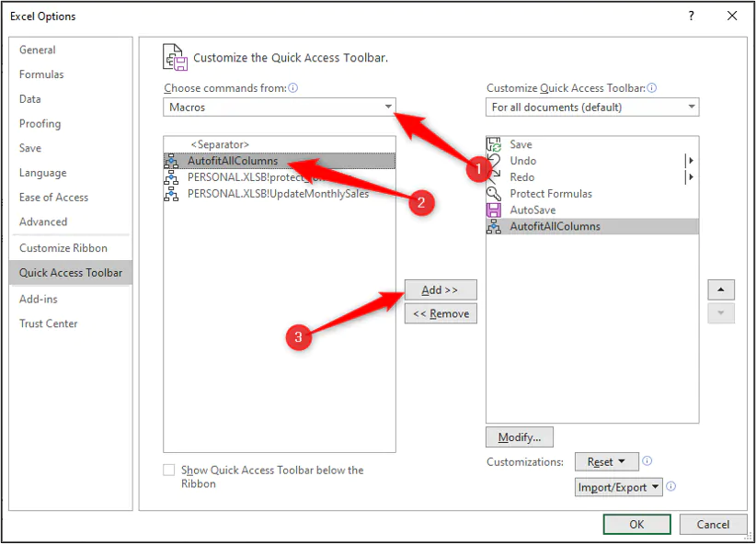756x544 pixels.
Task: Click the Move Down arrow button
Action: [721, 312]
